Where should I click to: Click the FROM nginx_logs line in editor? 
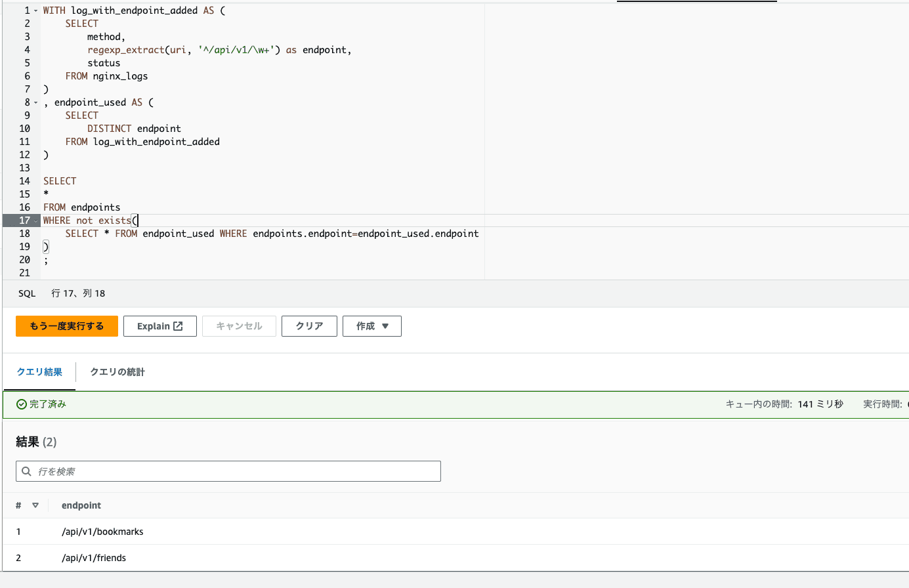pyautogui.click(x=106, y=76)
